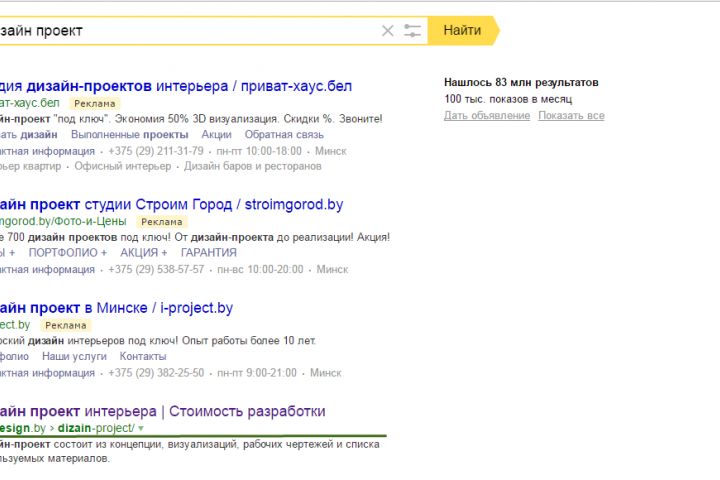Click the phone number +375 (29) 382-25-50
Screen dimensions: 720x480
(x=156, y=373)
